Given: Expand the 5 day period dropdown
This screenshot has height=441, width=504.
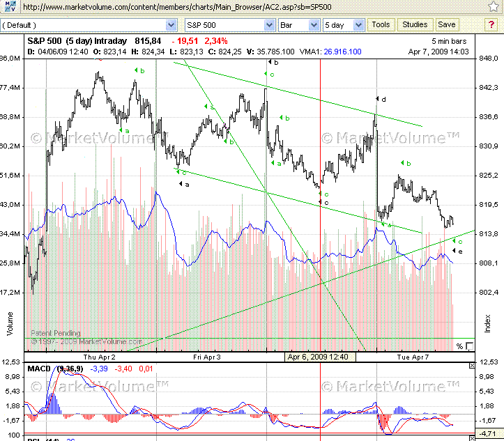Looking at the screenshot, I should (x=359, y=25).
